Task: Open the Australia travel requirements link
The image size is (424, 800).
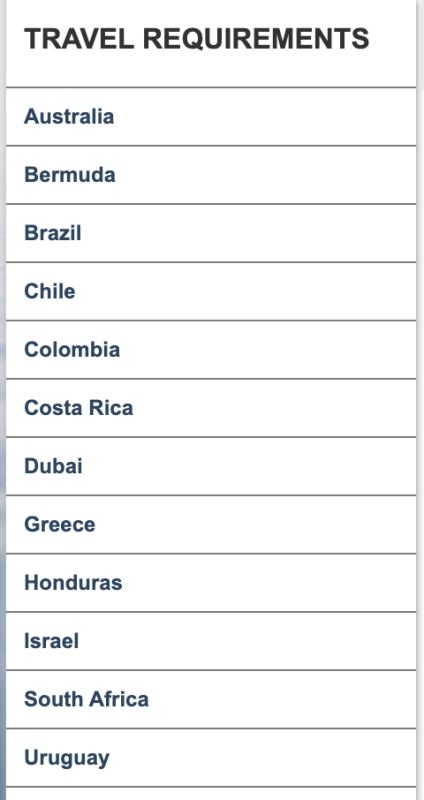Action: (x=69, y=116)
